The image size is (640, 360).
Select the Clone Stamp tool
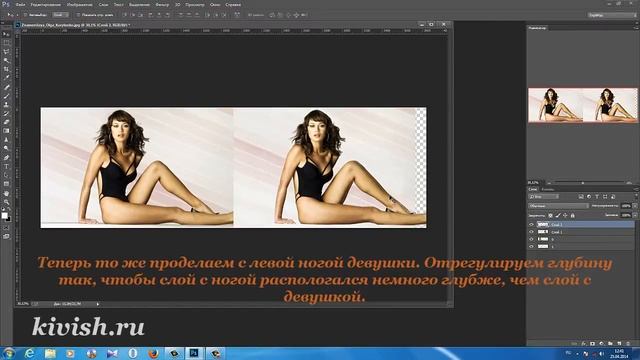pyautogui.click(x=6, y=104)
